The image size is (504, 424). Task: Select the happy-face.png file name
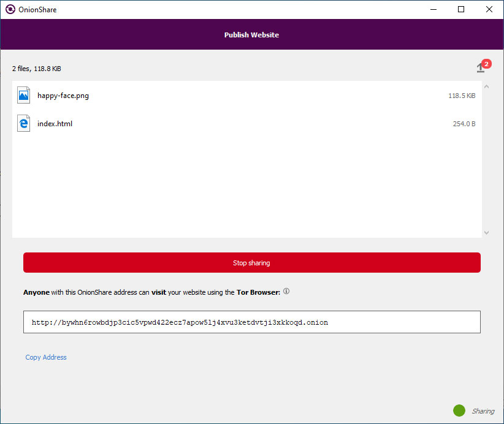click(63, 96)
